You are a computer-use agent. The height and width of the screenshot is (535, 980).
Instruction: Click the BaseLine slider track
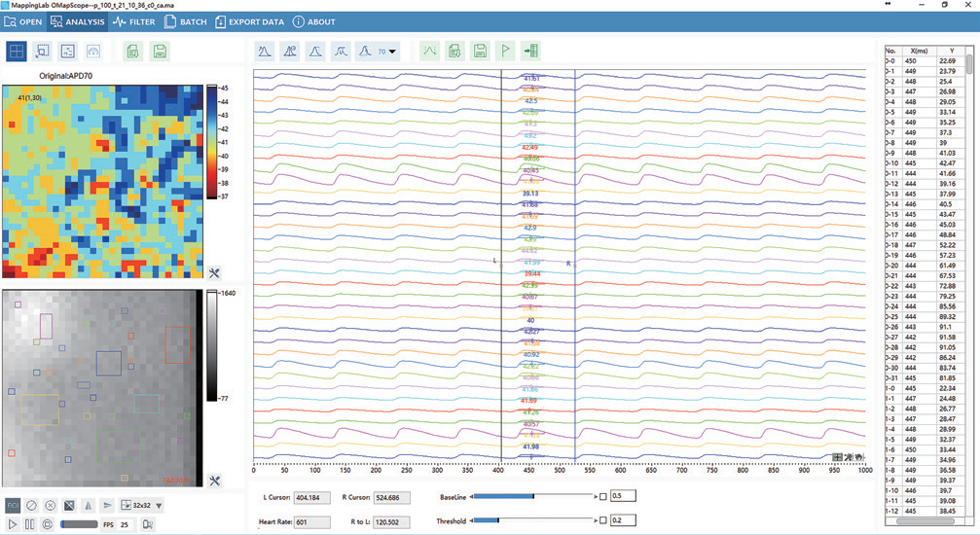click(x=532, y=496)
